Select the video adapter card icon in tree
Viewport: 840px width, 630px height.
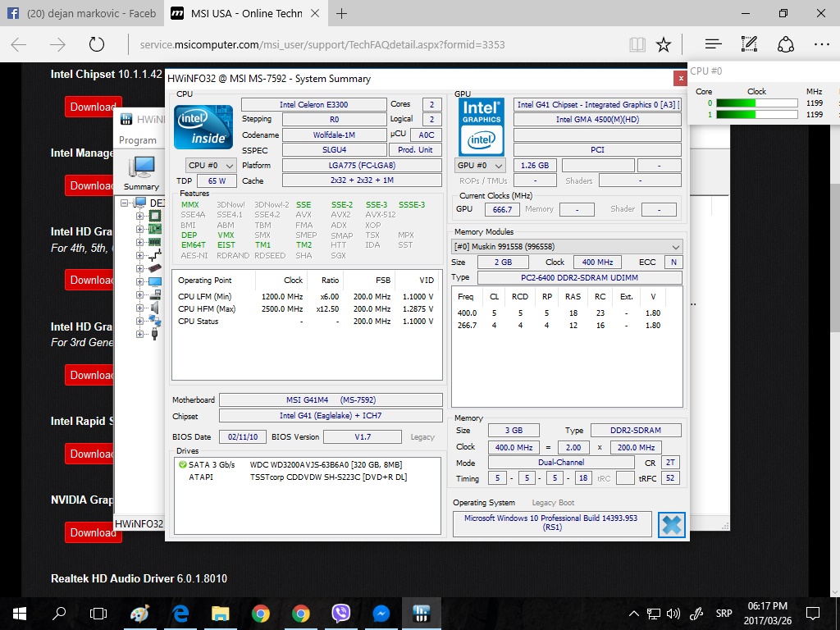pyautogui.click(x=155, y=268)
